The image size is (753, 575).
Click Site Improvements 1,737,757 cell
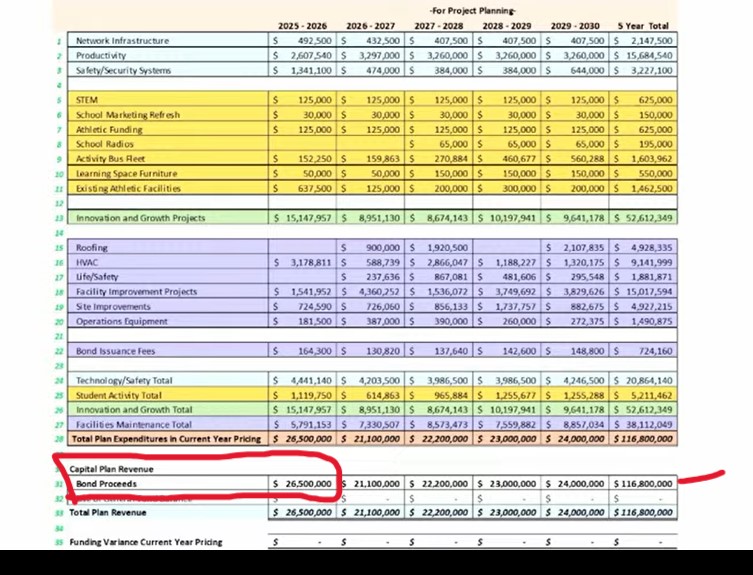(507, 307)
